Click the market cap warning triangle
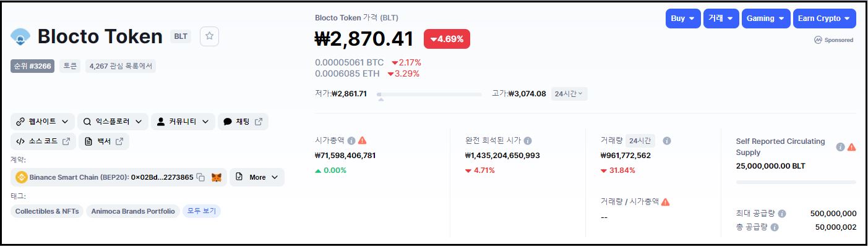Screen dimensions: 868x247 [x=362, y=141]
